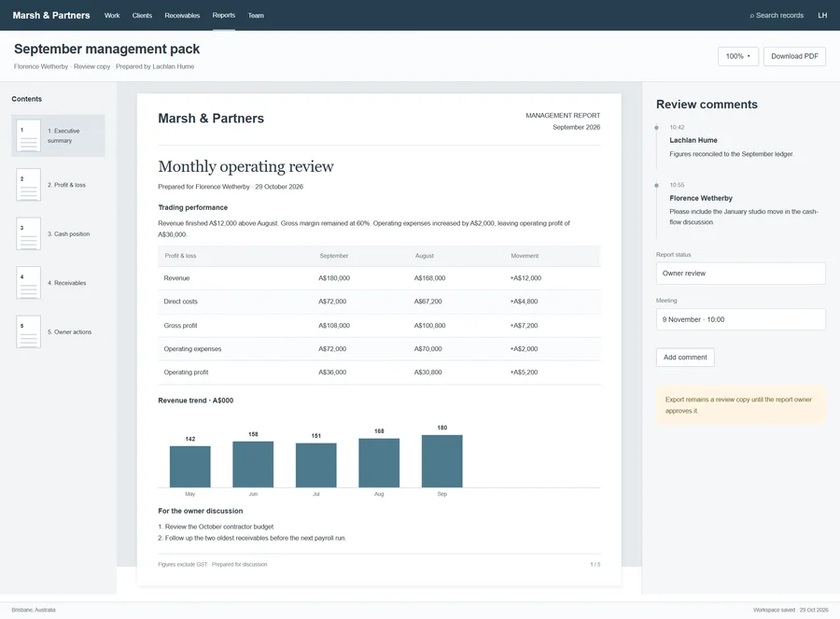Open '4. Receivables' contents label
This screenshot has height=619, width=840.
pyautogui.click(x=66, y=283)
